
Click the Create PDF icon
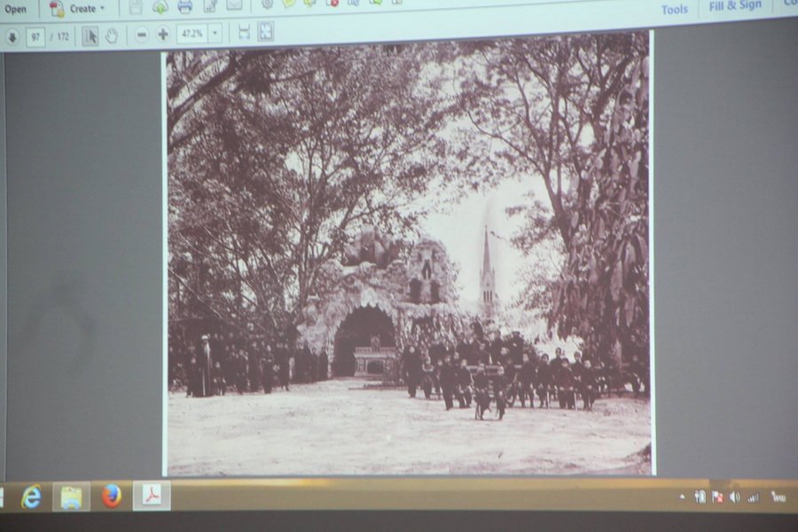57,9
